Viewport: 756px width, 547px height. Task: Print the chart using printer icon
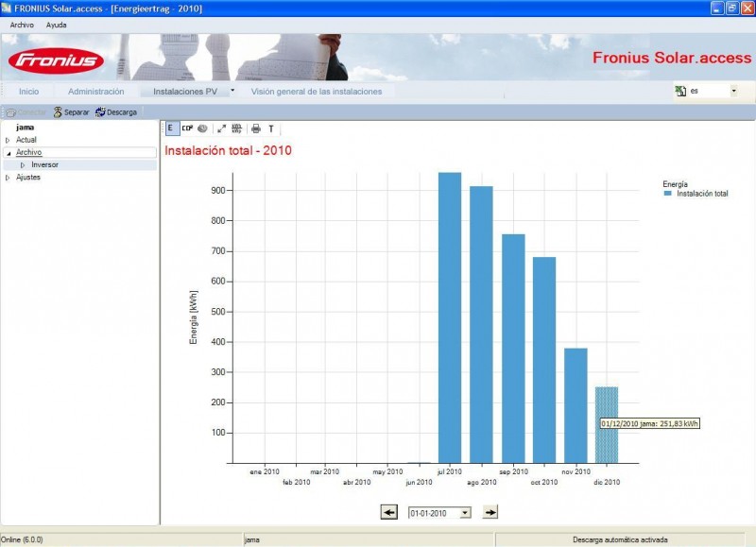[256, 128]
